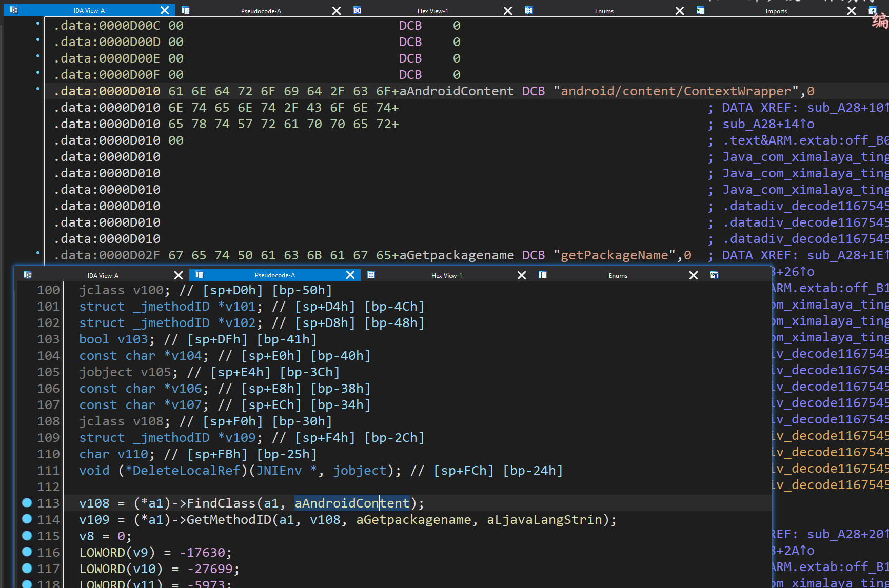This screenshot has width=889, height=588.
Task: Toggle breakpoint dot on pseudocode line 113
Action: click(27, 503)
